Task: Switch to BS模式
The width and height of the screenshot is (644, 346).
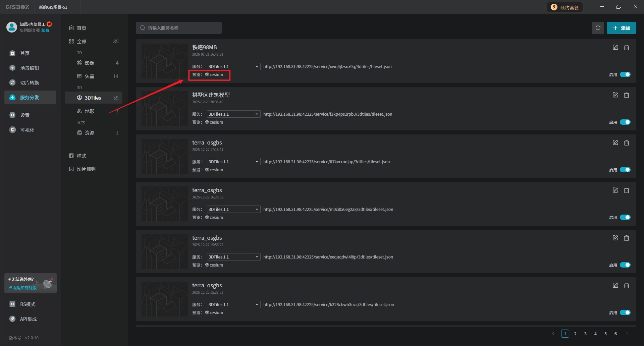Action: [x=28, y=304]
